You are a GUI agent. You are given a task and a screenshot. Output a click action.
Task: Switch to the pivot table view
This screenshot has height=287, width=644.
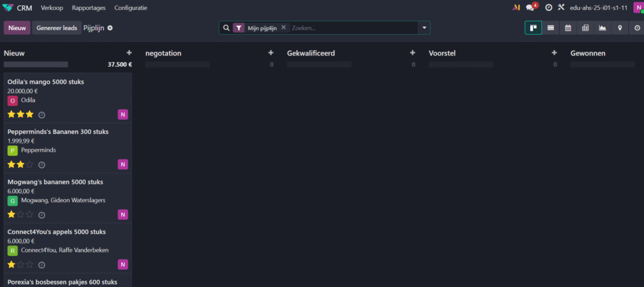585,28
